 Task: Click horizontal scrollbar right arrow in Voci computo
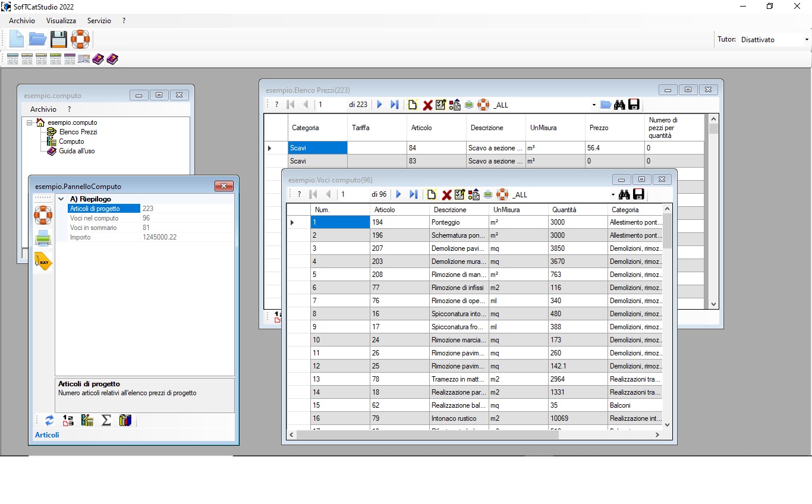(657, 435)
